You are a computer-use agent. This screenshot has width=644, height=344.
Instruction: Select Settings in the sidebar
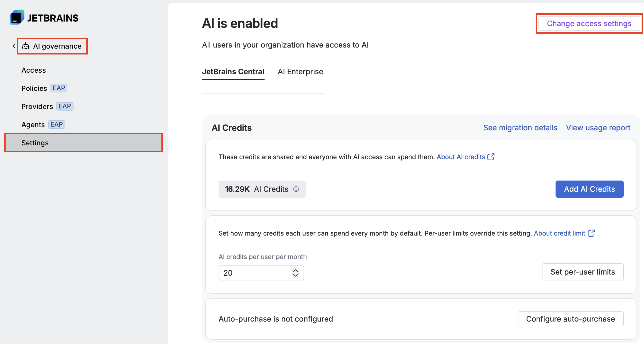tap(83, 143)
